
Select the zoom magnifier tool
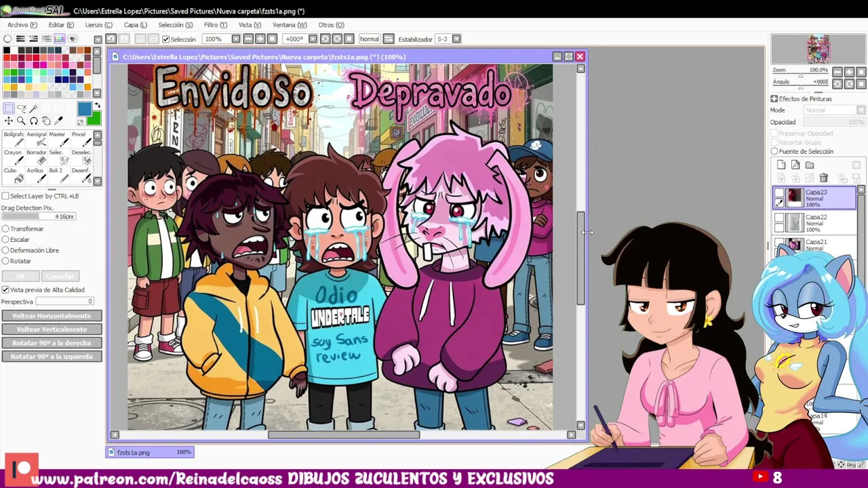21,121
